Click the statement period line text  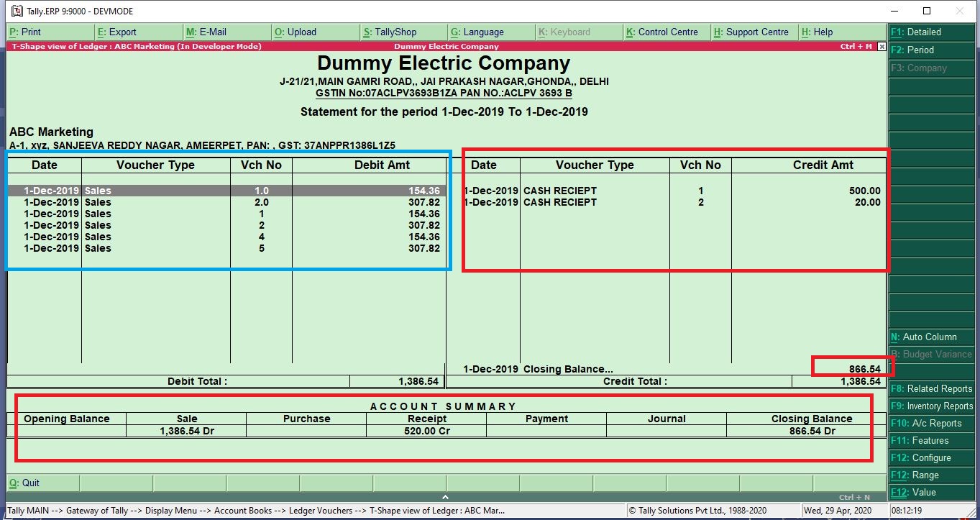(444, 111)
